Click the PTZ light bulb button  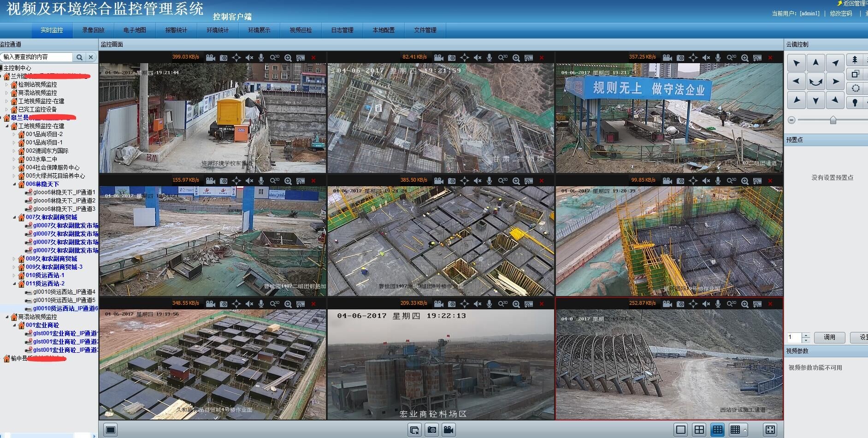[x=855, y=102]
